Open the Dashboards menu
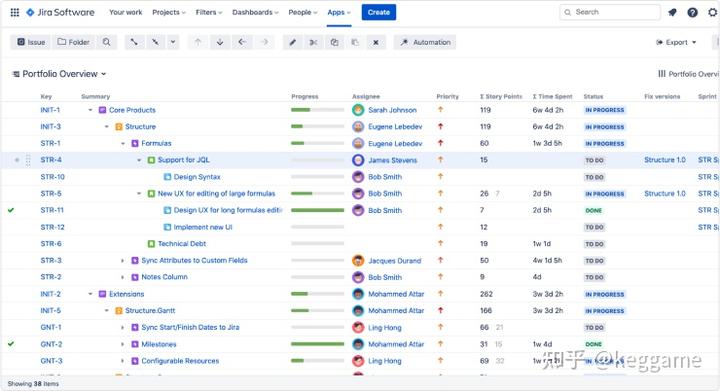 tap(255, 12)
